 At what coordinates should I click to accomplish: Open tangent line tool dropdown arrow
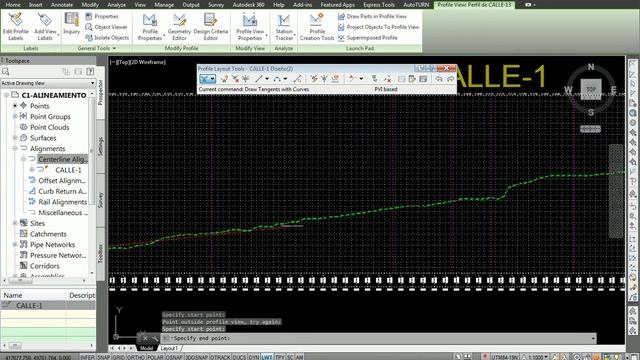coord(267,79)
